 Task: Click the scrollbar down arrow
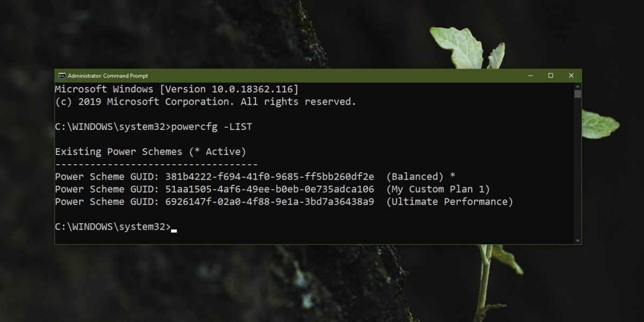(577, 240)
